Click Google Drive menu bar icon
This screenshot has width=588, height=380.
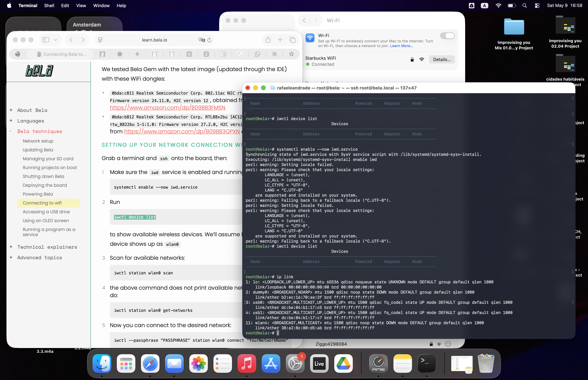click(x=471, y=5)
